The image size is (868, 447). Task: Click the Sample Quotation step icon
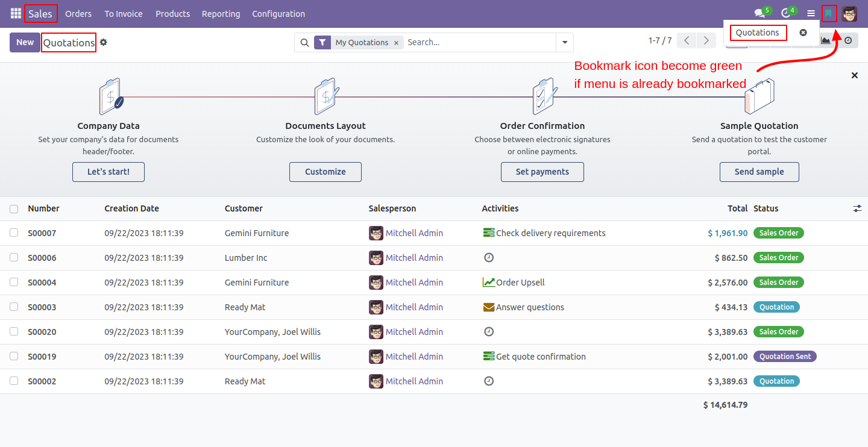(759, 96)
